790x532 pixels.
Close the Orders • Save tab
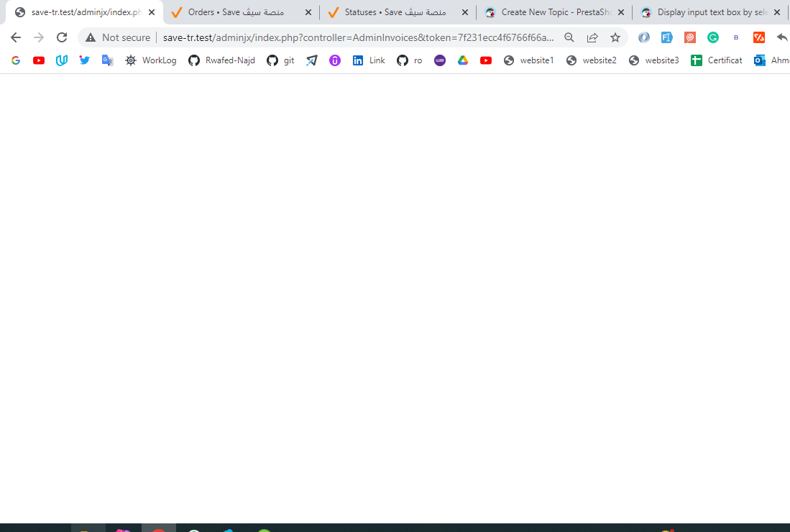click(308, 12)
